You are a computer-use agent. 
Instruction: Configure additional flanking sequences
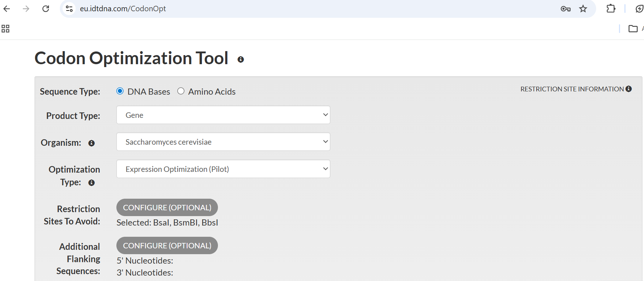(x=167, y=245)
